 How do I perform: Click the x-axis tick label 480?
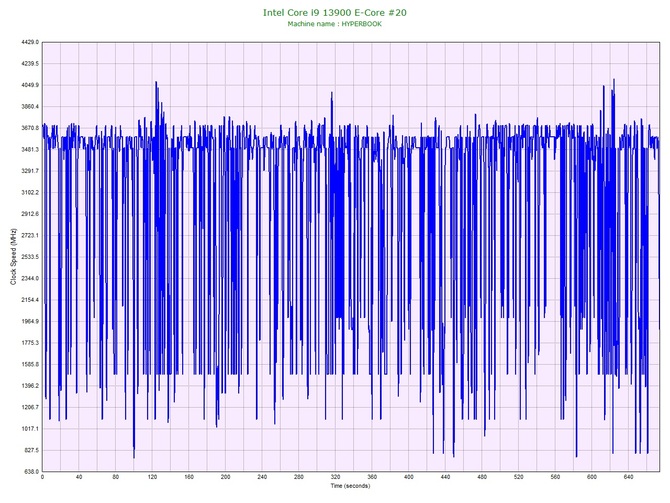click(482, 477)
